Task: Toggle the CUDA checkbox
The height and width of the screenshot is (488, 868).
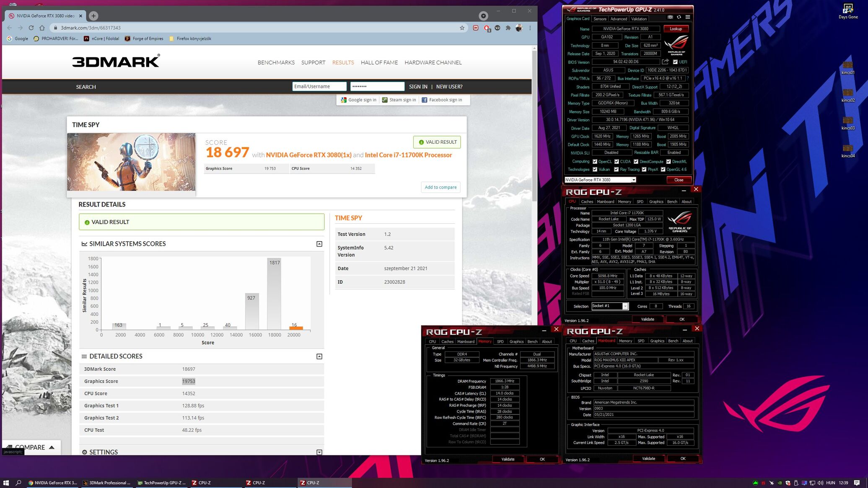Action: 617,162
